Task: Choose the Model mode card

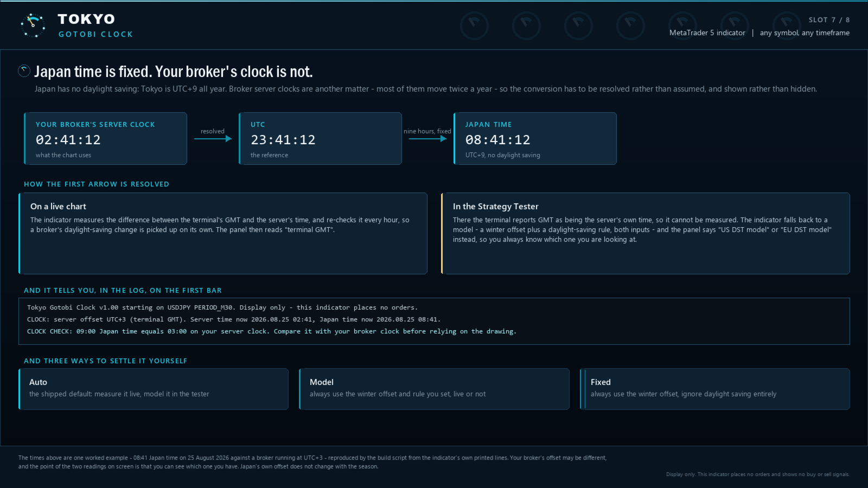Action: coord(434,389)
